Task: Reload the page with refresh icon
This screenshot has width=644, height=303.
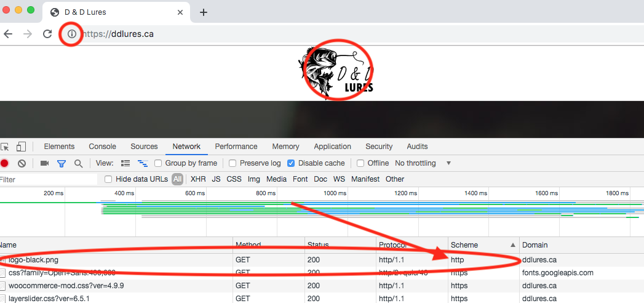Action: tap(47, 34)
